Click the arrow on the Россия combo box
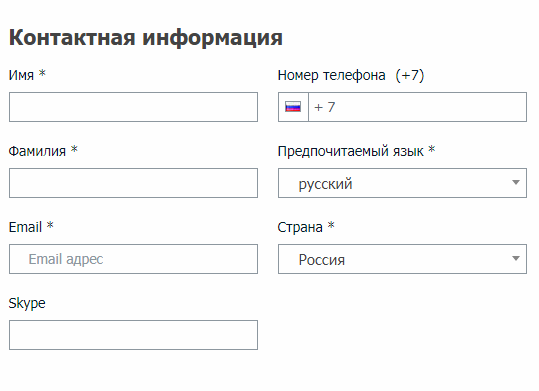Screen dimensions: 539x391 pyautogui.click(x=516, y=259)
